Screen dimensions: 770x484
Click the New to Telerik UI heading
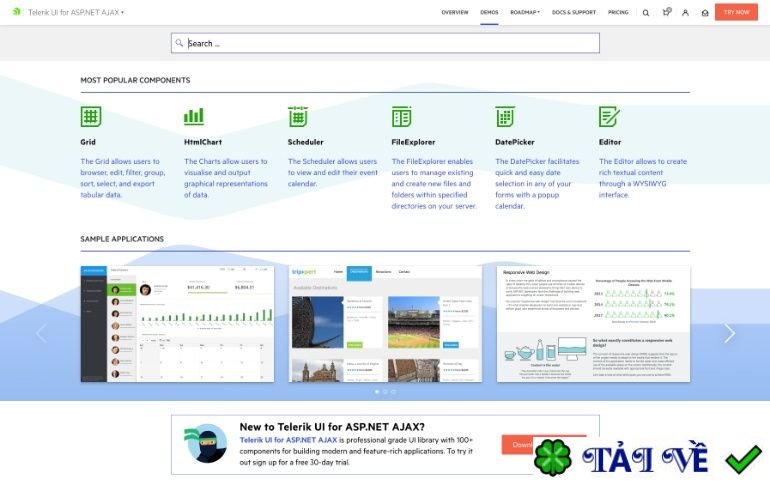(332, 427)
